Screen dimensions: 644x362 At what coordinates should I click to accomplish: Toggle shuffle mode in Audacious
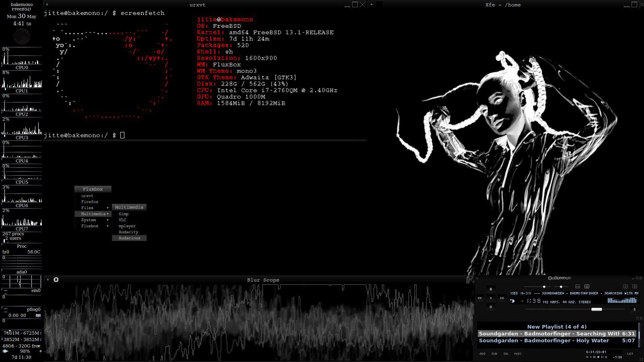(x=625, y=286)
